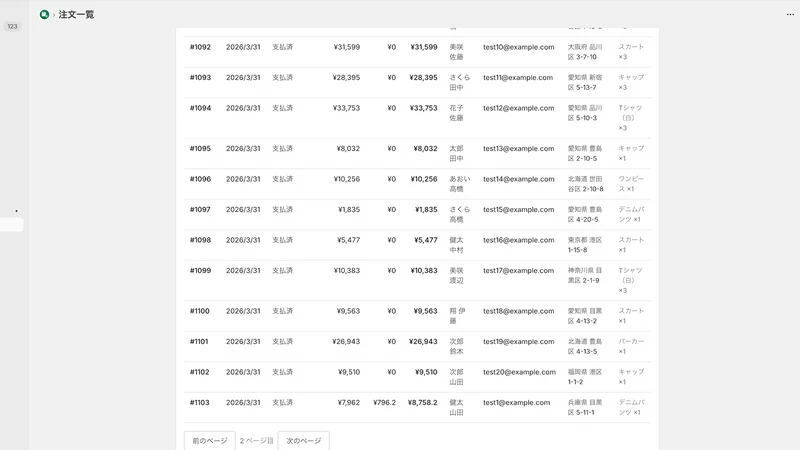Open order #1103
The width and height of the screenshot is (800, 450).
199,403
